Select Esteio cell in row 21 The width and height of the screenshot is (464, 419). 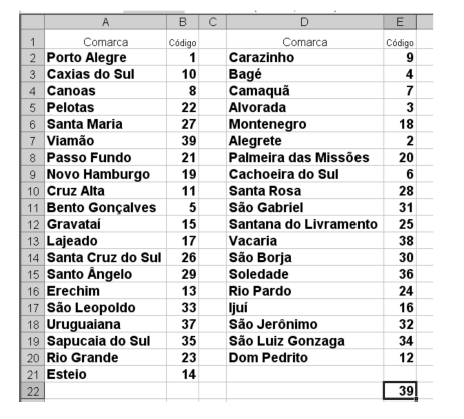(x=105, y=374)
